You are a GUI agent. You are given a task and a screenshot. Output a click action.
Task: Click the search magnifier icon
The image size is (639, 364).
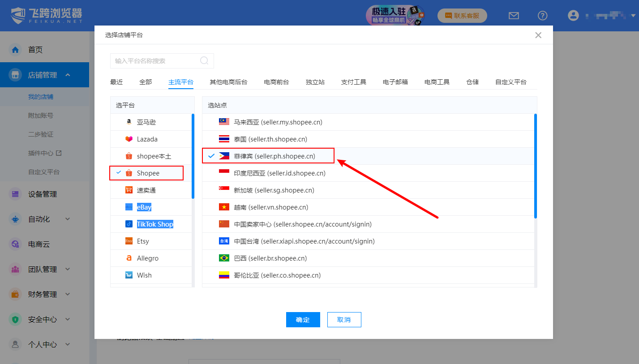click(204, 61)
